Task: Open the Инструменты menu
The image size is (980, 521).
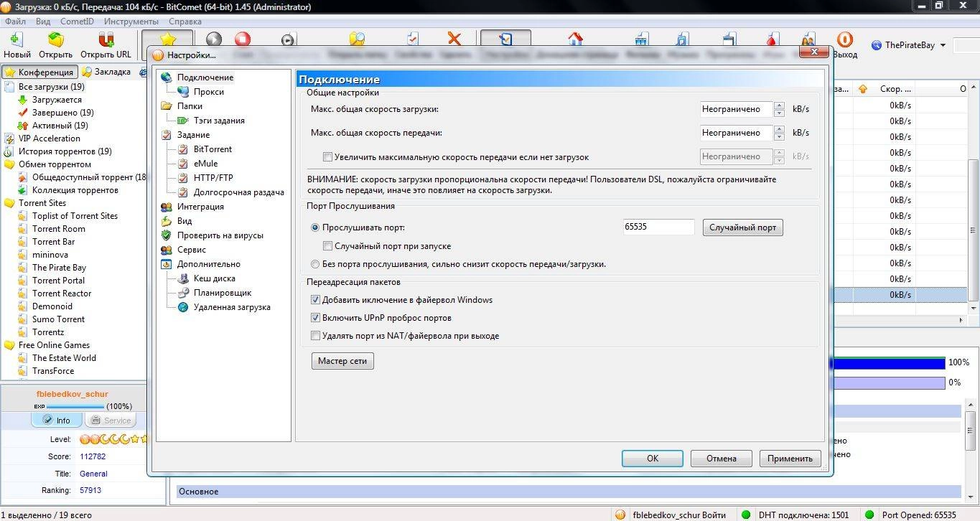Action: [x=131, y=22]
